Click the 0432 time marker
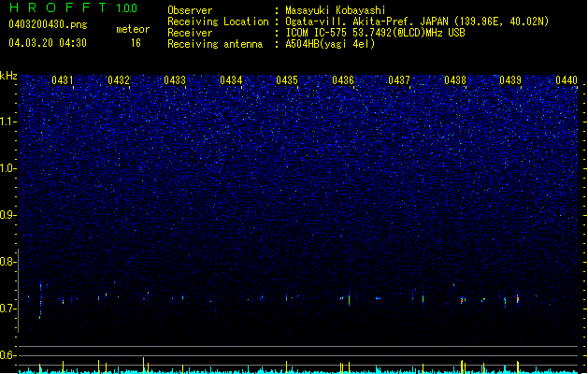The width and height of the screenshot is (588, 374). (x=119, y=80)
